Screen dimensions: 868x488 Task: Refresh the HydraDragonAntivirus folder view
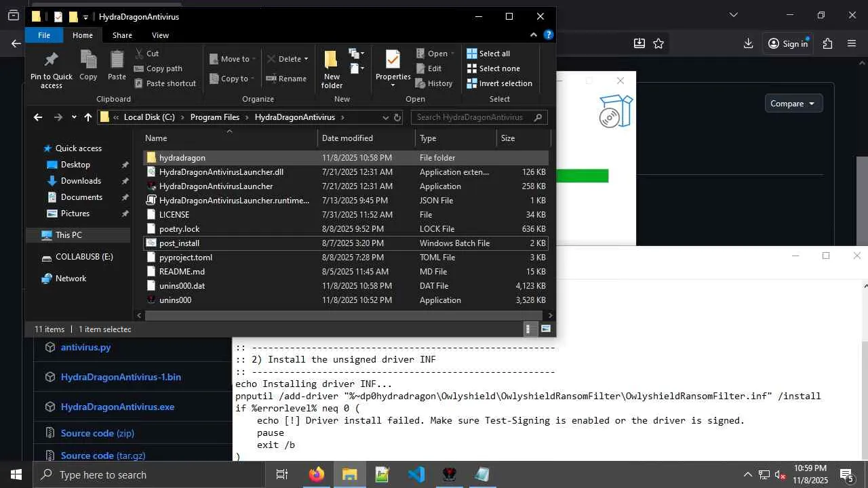(x=397, y=117)
